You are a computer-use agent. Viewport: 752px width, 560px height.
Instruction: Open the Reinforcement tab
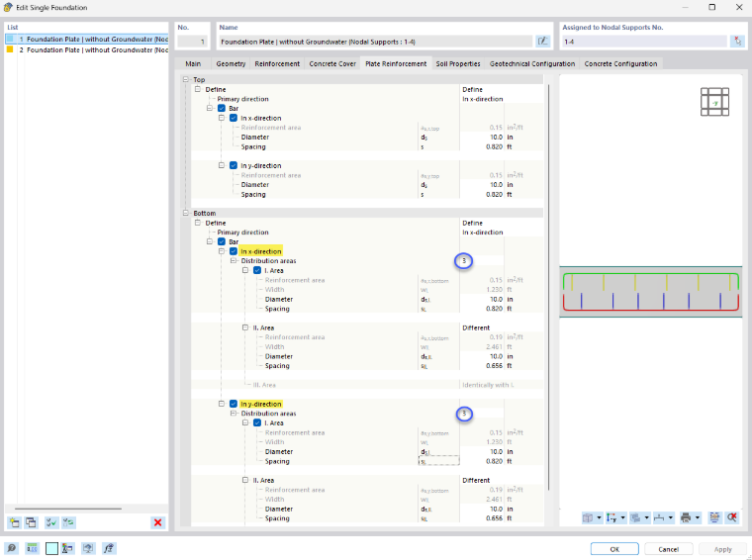277,63
